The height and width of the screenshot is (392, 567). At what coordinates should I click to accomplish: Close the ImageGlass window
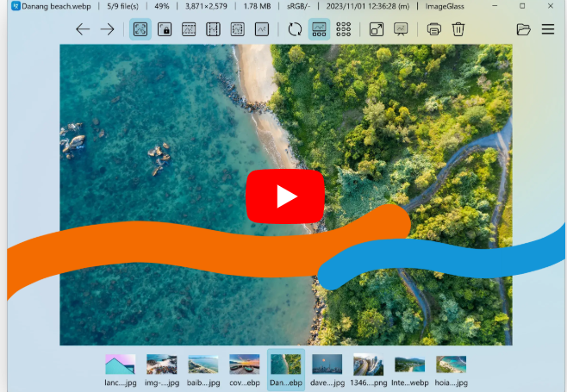click(x=551, y=6)
